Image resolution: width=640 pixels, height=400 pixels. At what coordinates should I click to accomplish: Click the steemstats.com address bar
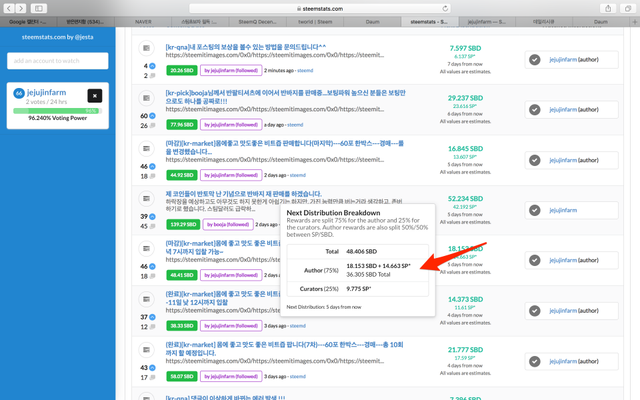pyautogui.click(x=320, y=8)
